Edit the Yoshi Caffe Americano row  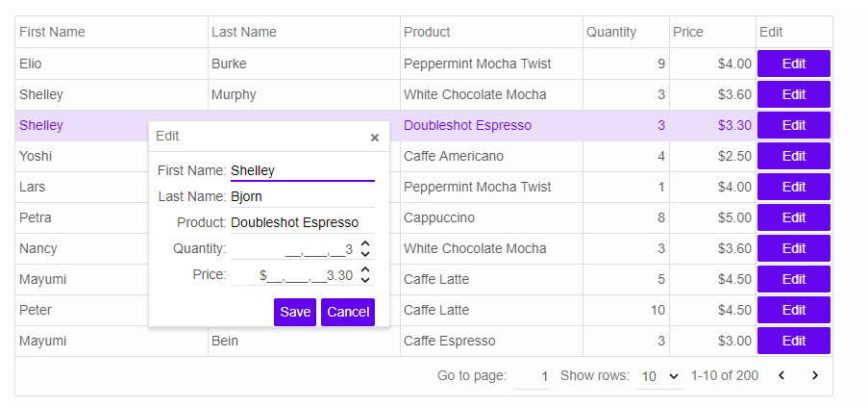click(794, 156)
